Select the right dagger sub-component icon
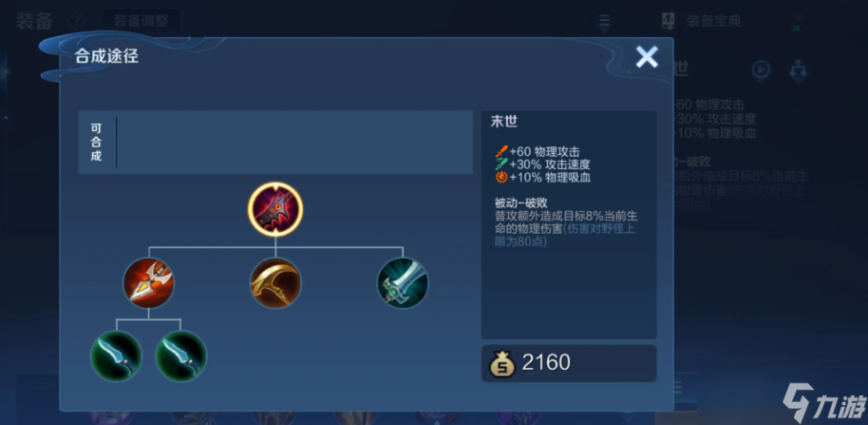Image resolution: width=868 pixels, height=425 pixels. pyautogui.click(x=181, y=356)
